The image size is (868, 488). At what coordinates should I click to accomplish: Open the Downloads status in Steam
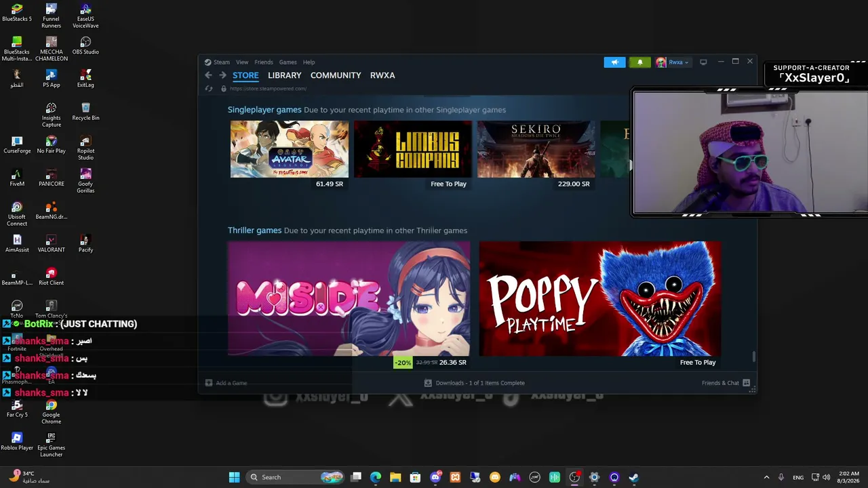pos(475,383)
